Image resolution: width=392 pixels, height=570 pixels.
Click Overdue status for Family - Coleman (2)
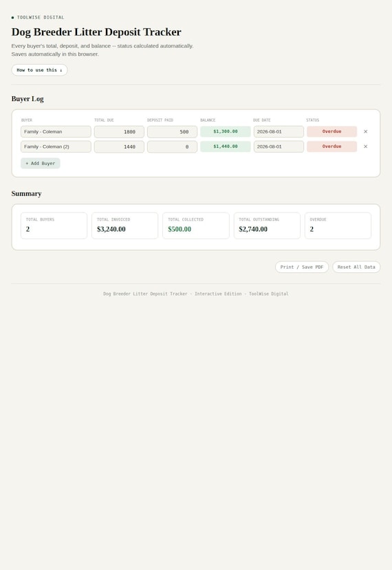tap(331, 146)
